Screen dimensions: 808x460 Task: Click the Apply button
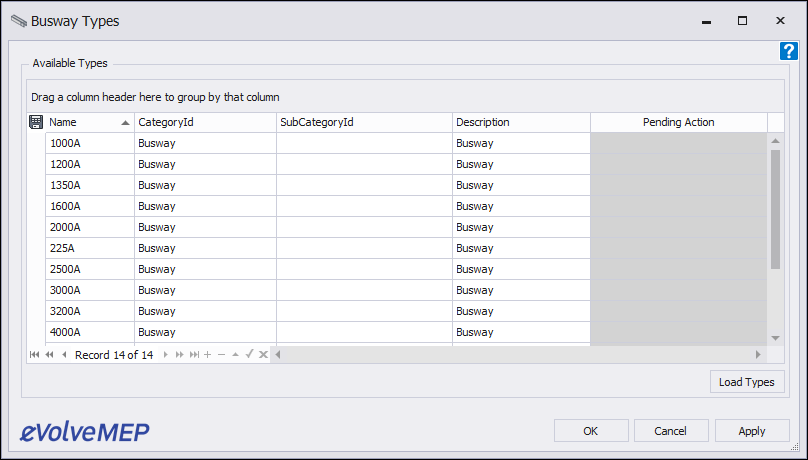(x=752, y=431)
